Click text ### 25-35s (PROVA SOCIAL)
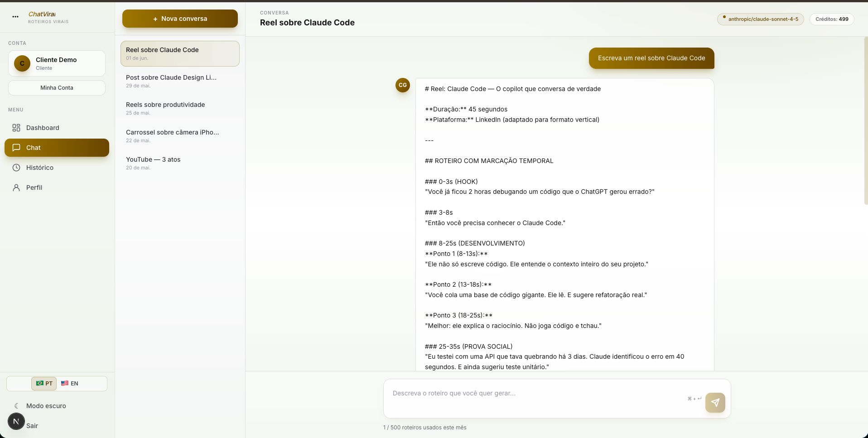 (469, 347)
